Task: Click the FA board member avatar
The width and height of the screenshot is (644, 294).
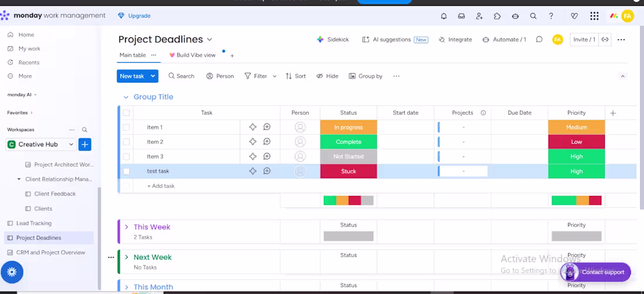Action: (x=557, y=39)
